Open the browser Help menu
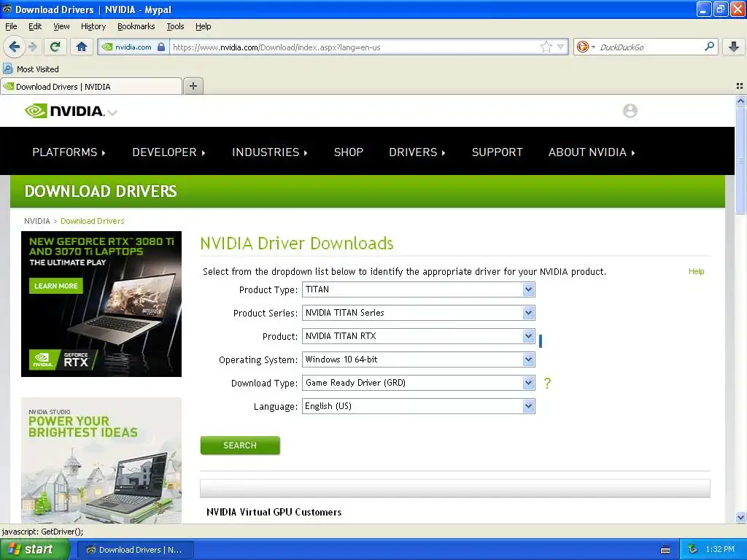This screenshot has height=560, width=747. point(203,26)
